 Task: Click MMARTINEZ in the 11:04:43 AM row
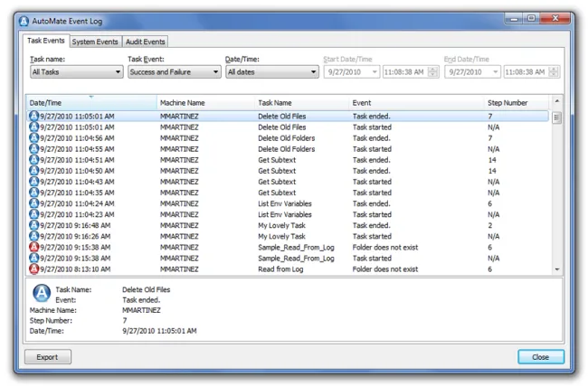pos(179,182)
